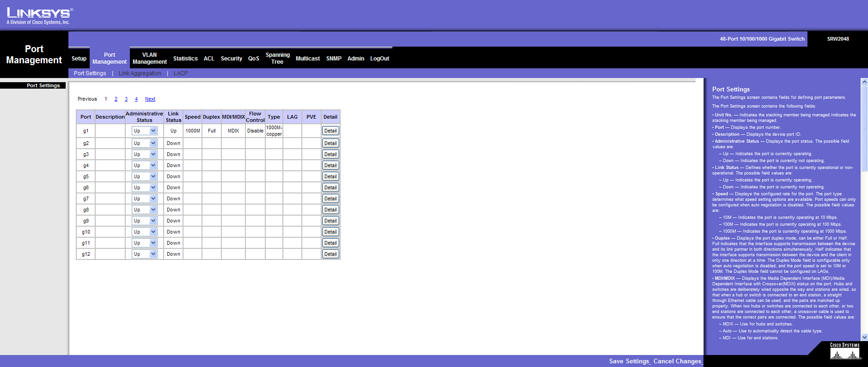Image resolution: width=868 pixels, height=367 pixels.
Task: Switch to the Spanning Tree tab
Action: 277,58
